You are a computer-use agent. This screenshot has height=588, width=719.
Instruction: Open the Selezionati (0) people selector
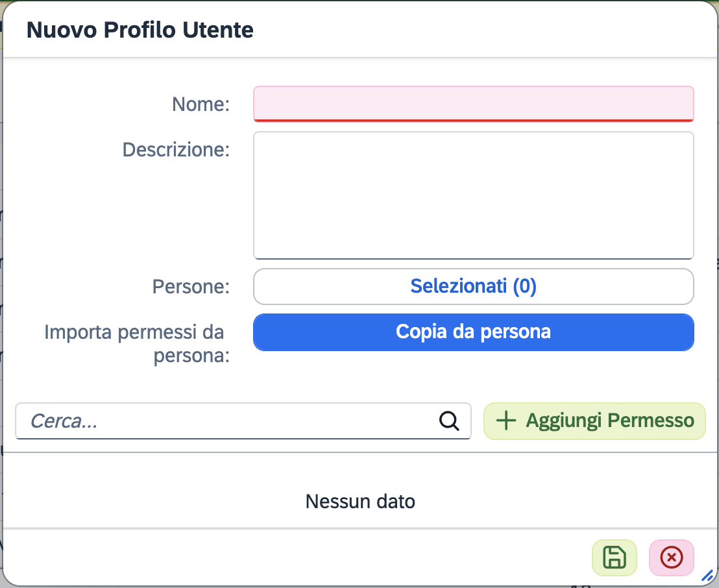[x=473, y=286]
